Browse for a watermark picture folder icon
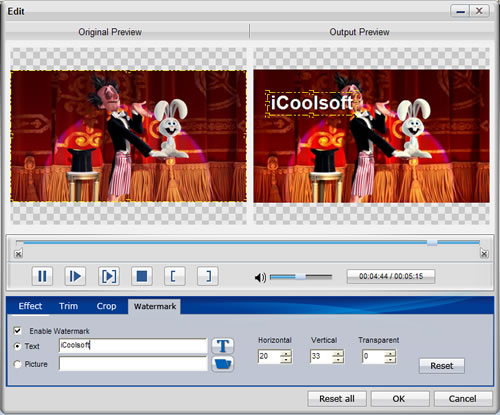The width and height of the screenshot is (500, 415). pos(223,364)
